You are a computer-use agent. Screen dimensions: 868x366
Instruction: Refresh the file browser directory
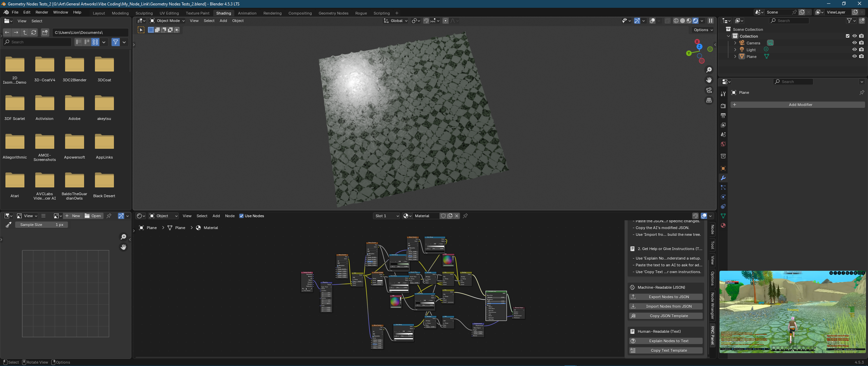34,33
